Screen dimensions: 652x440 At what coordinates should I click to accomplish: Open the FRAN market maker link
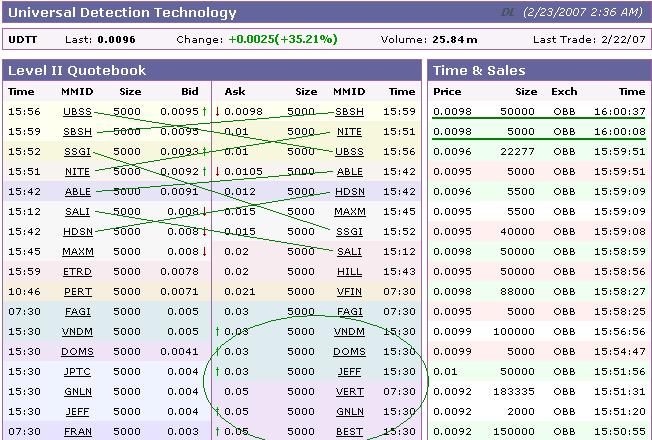click(x=77, y=432)
